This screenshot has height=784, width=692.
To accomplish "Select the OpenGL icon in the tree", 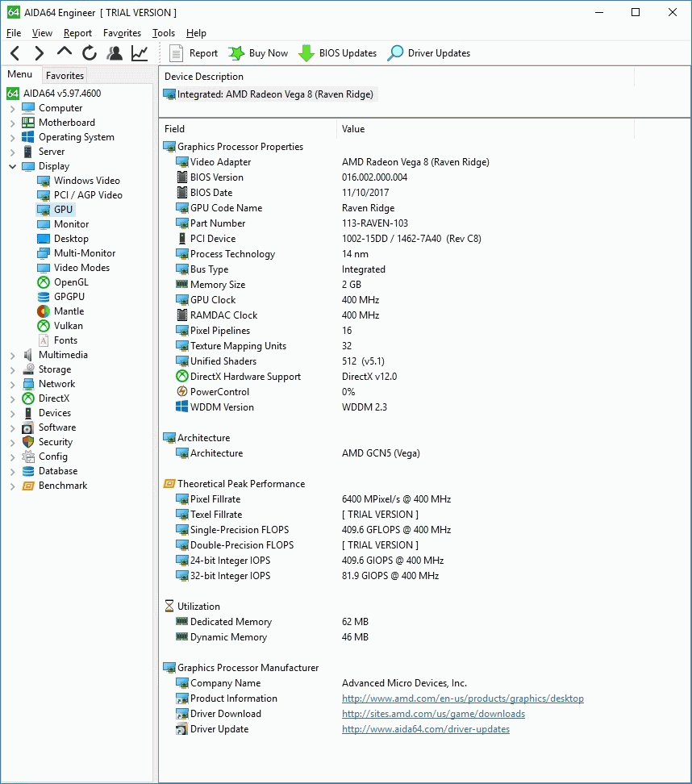I will pyautogui.click(x=44, y=282).
